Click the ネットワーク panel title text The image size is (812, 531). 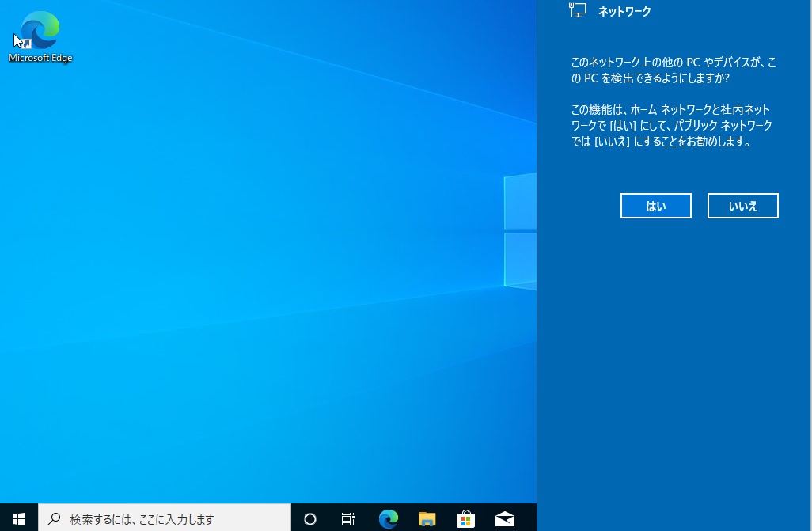tap(624, 11)
